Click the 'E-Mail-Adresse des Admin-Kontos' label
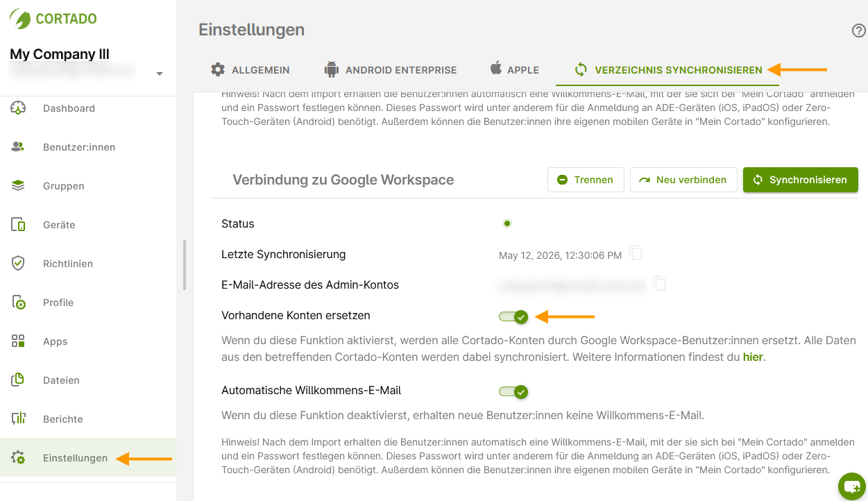 click(x=310, y=285)
